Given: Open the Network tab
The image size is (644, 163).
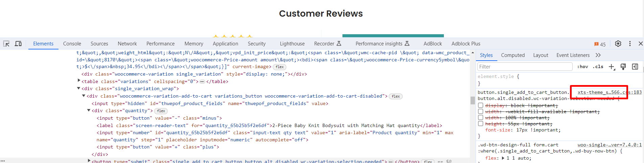Looking at the screenshot, I should coord(127,44).
